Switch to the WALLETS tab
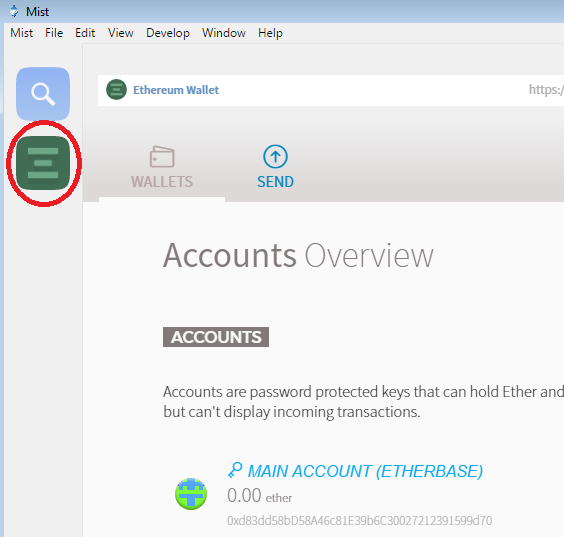The width and height of the screenshot is (564, 537). 162,167
